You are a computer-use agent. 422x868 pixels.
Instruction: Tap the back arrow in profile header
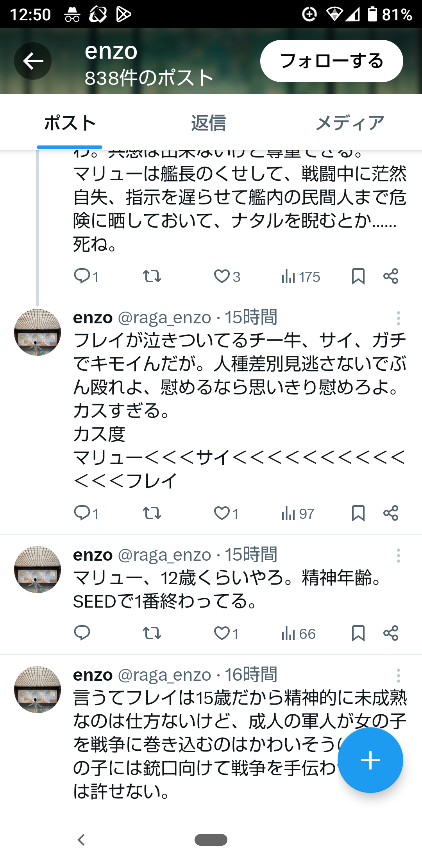pyautogui.click(x=33, y=61)
